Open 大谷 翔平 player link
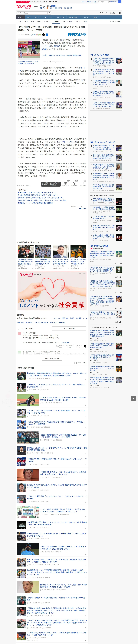Screen dimensions: 138x644 (29, 323)
